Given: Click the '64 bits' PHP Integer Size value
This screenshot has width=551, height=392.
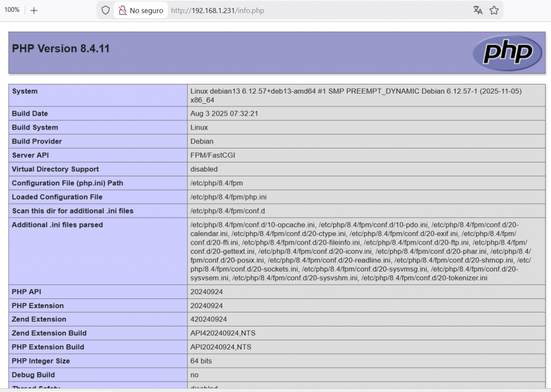Looking at the screenshot, I should pyautogui.click(x=201, y=361).
